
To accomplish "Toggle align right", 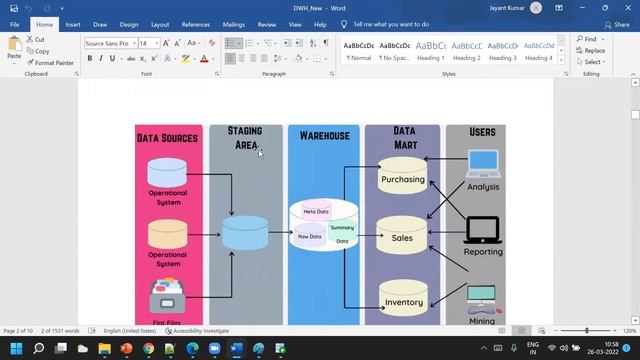I will (253, 59).
